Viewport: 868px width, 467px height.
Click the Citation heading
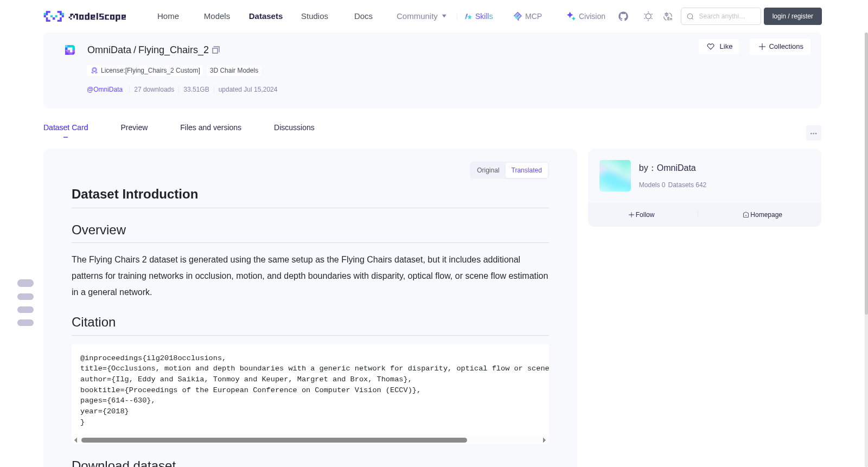[93, 322]
